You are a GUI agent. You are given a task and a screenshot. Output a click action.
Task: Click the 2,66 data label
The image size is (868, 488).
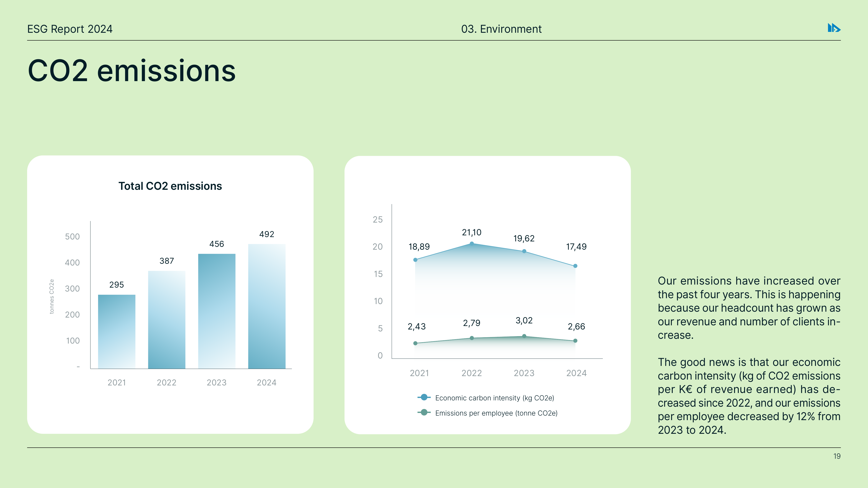576,327
